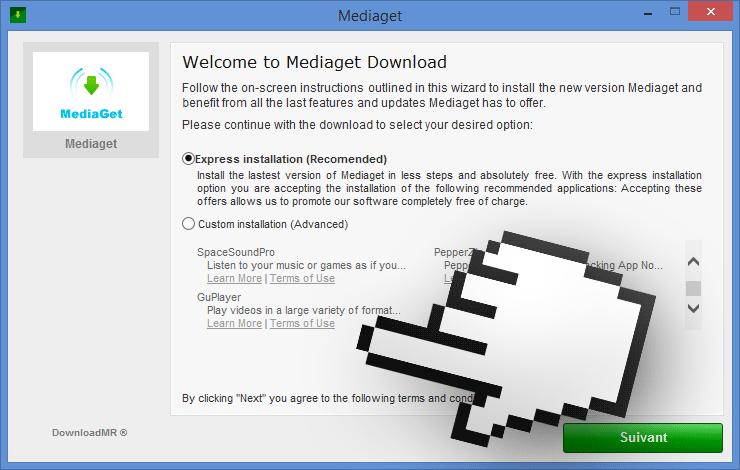Click 'Listen to your music or games' description
This screenshot has width=740, height=470.
[x=306, y=265]
